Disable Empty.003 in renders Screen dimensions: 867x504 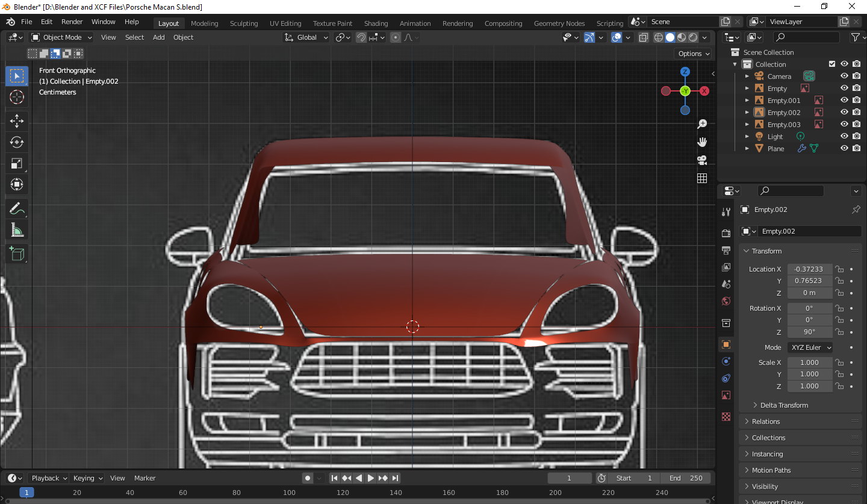click(x=856, y=125)
